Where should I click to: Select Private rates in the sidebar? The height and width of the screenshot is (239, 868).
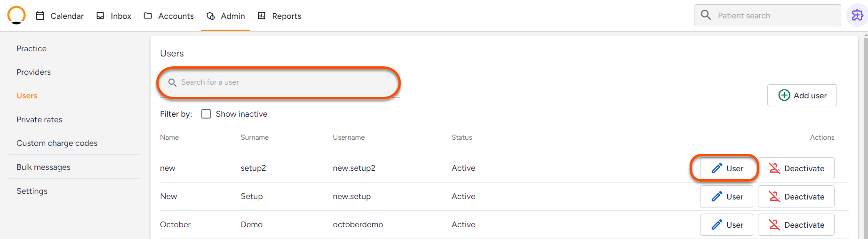40,119
